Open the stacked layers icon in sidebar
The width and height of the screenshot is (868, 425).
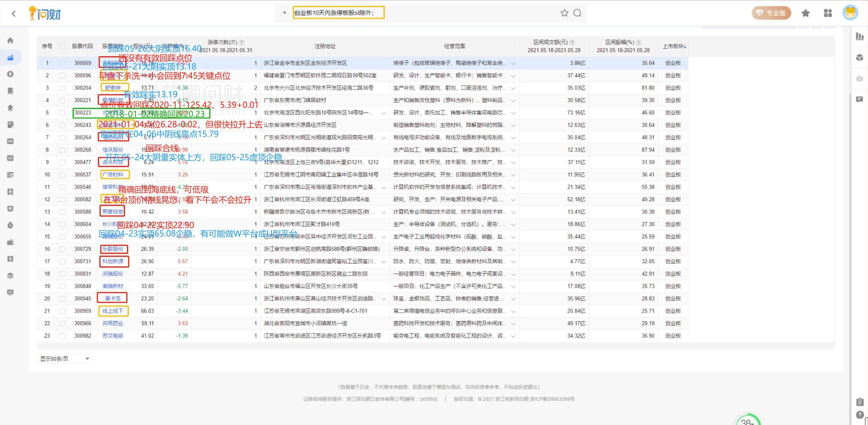pyautogui.click(x=10, y=276)
